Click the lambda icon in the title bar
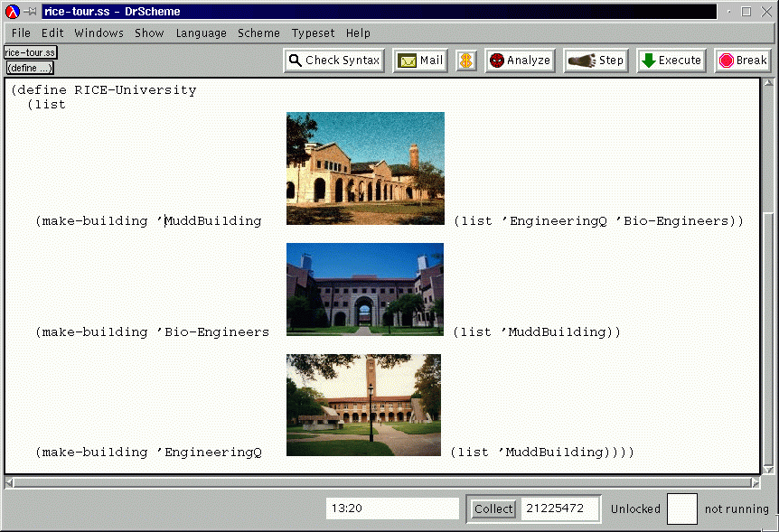Viewport: 779px width, 532px height. click(x=12, y=12)
